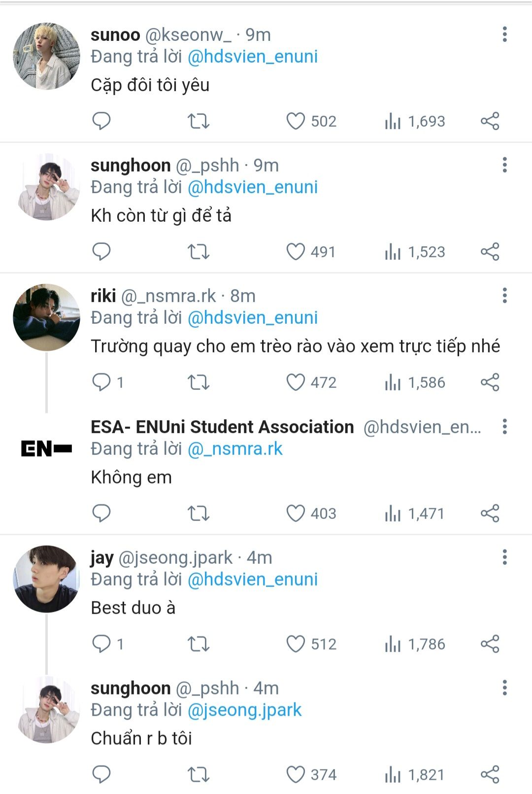View analytics on sunoo's tweet
The height and width of the screenshot is (794, 532).
(x=393, y=121)
